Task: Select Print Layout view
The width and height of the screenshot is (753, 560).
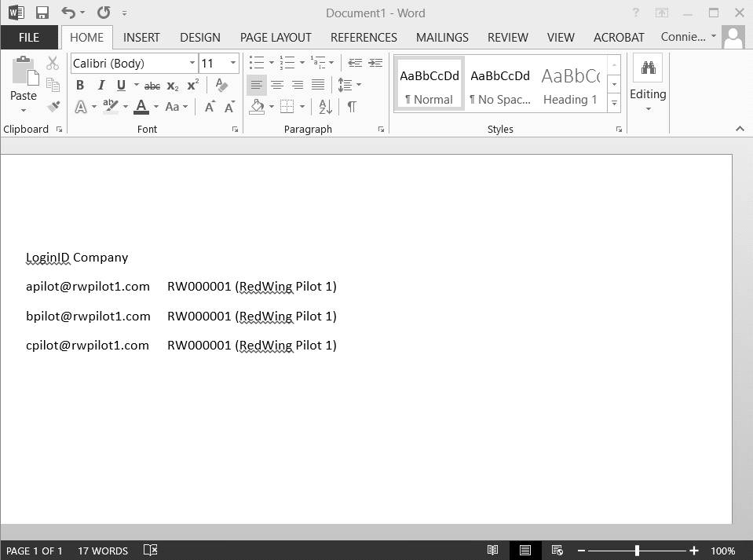Action: 525,550
